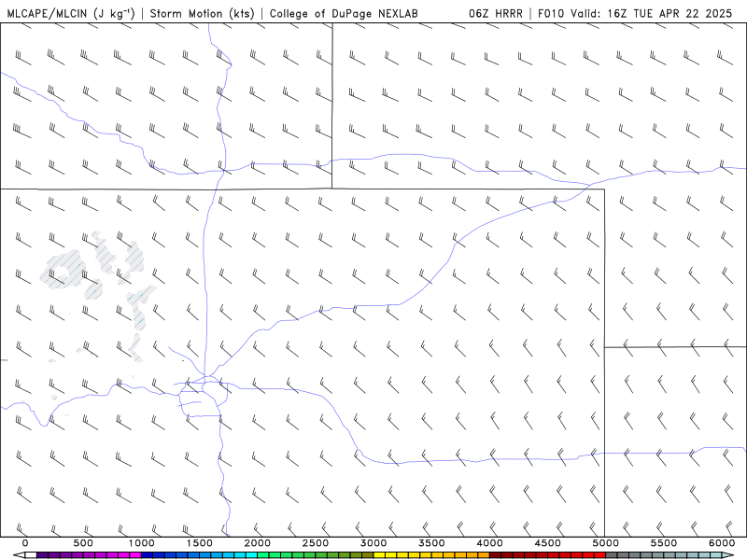
Task: Click the 5500 label on the color scale
Action: pos(664,543)
